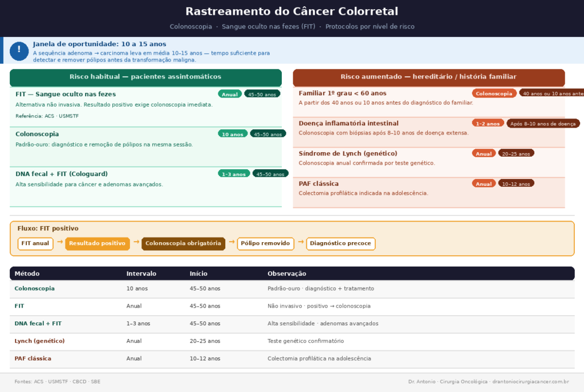The height and width of the screenshot is (392, 584).
Task: Click the 'Método' table column header
Action: pos(27,273)
